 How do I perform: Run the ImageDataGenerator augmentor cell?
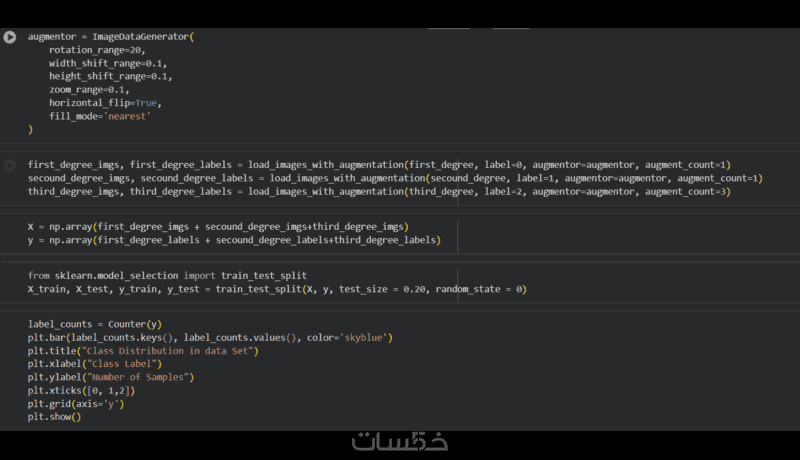click(x=10, y=37)
